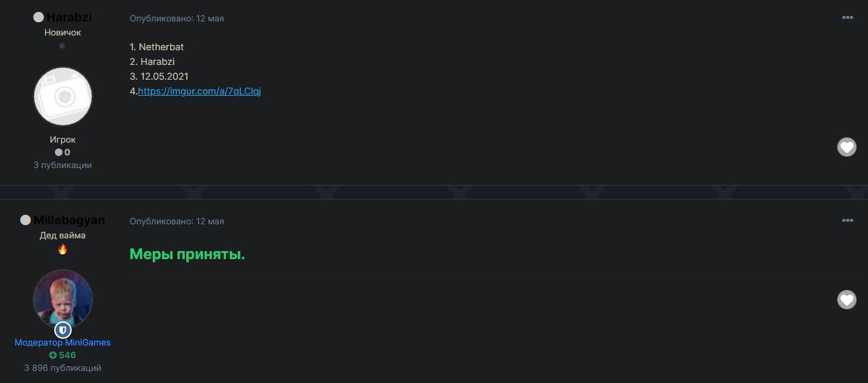The image size is (868, 383).
Task: Click the green Меры приняты text
Action: point(188,254)
